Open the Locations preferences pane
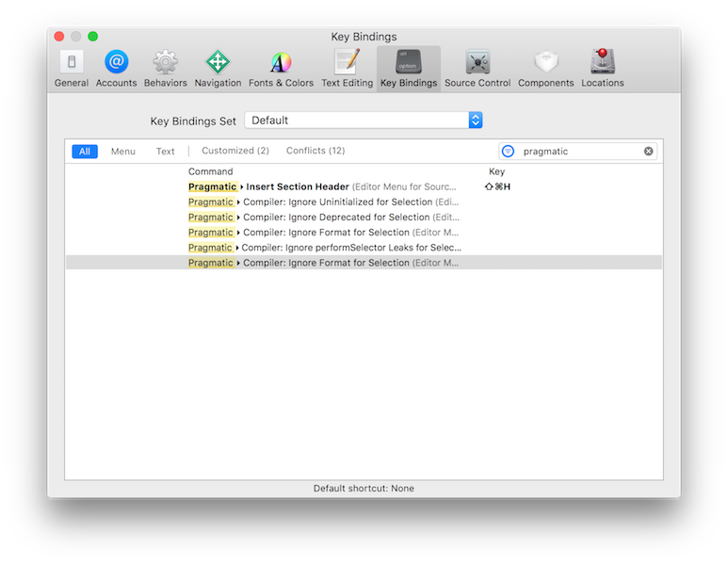728x565 pixels. tap(602, 69)
